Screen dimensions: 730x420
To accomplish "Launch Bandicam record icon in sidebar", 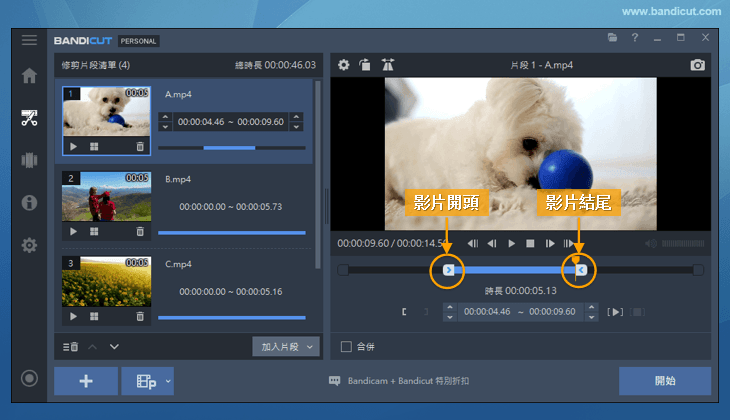I will 29,378.
